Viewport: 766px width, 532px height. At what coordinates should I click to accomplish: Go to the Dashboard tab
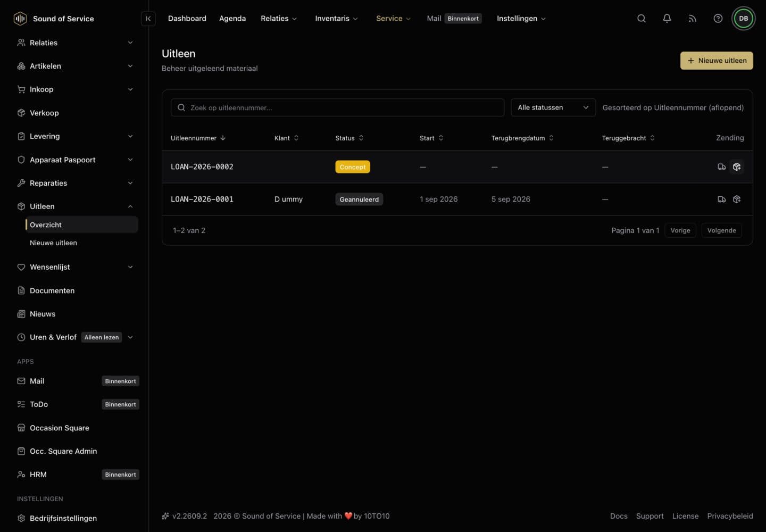point(187,19)
